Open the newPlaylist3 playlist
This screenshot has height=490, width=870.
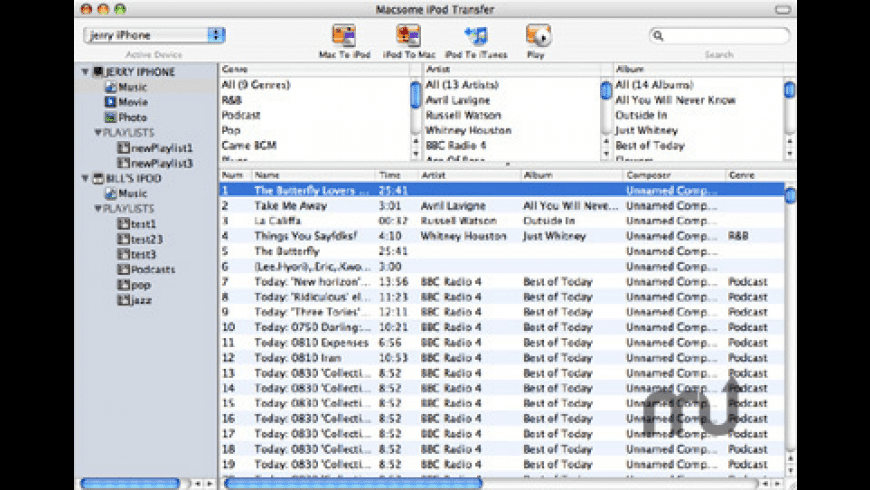161,163
